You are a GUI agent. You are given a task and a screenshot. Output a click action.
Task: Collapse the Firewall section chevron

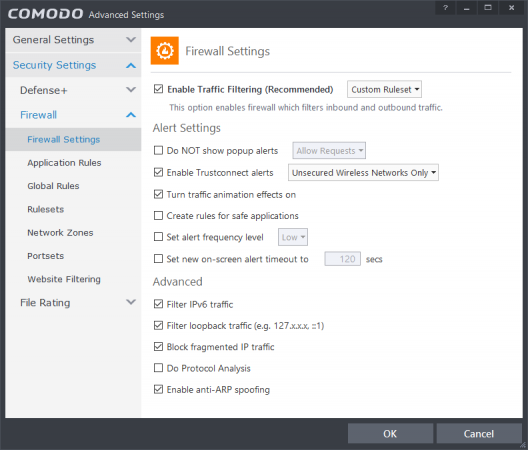point(131,115)
